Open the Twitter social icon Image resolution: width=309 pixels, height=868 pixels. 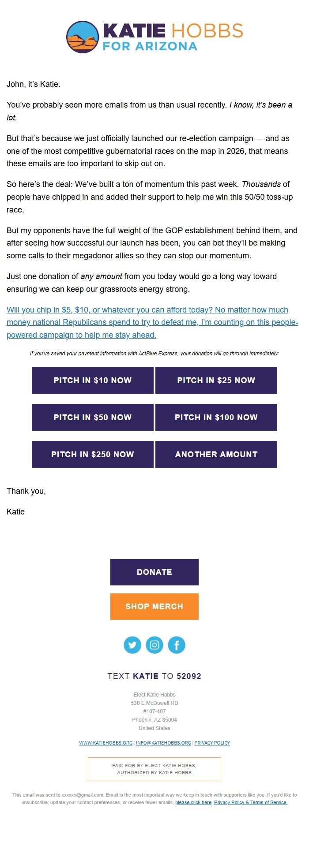(x=132, y=645)
